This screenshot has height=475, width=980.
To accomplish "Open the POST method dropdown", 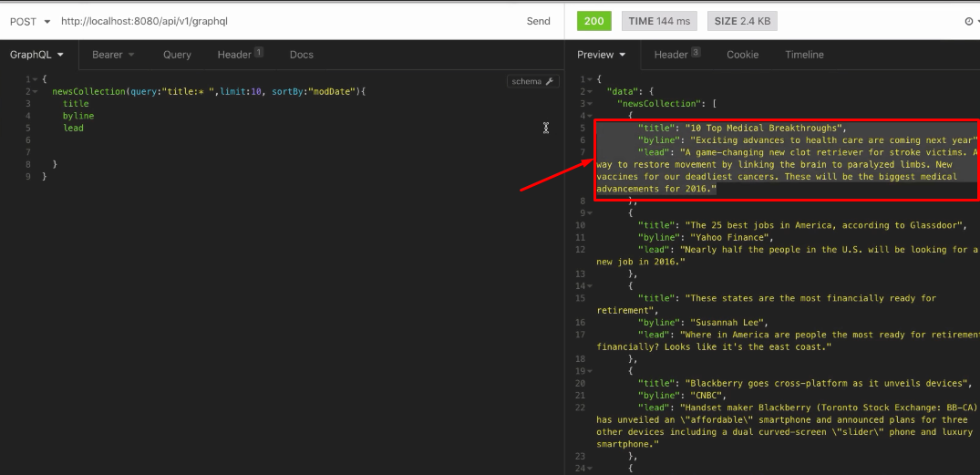I will pos(28,21).
